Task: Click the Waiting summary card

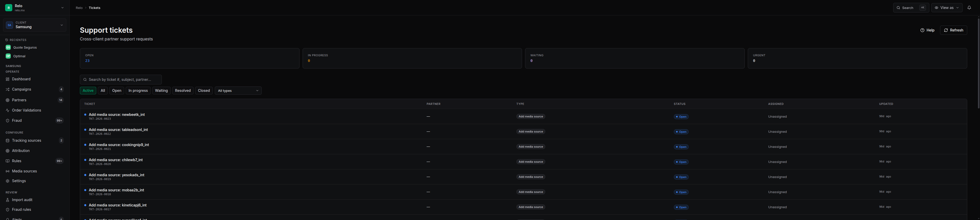Action: pyautogui.click(x=635, y=59)
